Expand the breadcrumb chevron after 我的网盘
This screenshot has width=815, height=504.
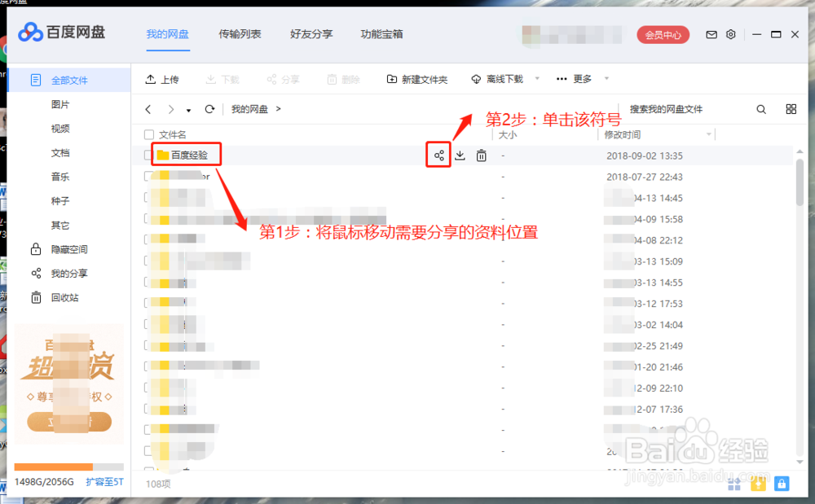279,109
